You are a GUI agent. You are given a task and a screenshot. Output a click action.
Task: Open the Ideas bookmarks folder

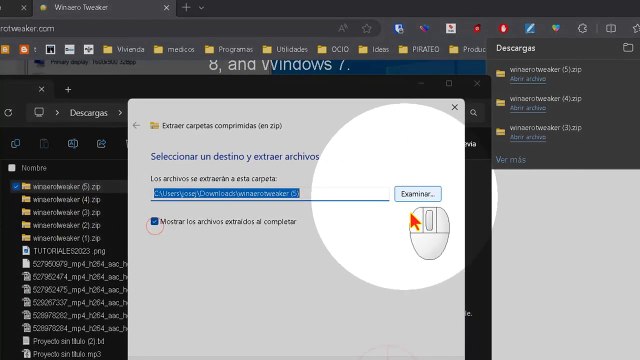373,49
